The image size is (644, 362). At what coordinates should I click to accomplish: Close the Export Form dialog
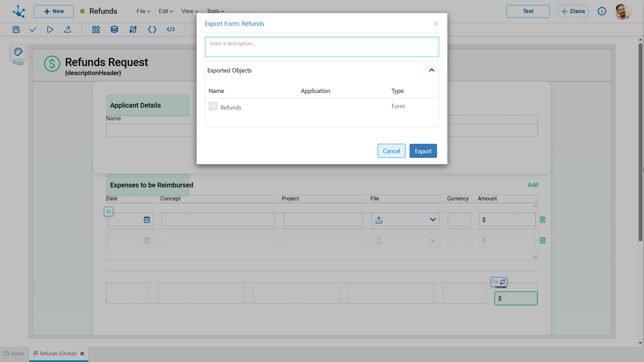(x=436, y=23)
